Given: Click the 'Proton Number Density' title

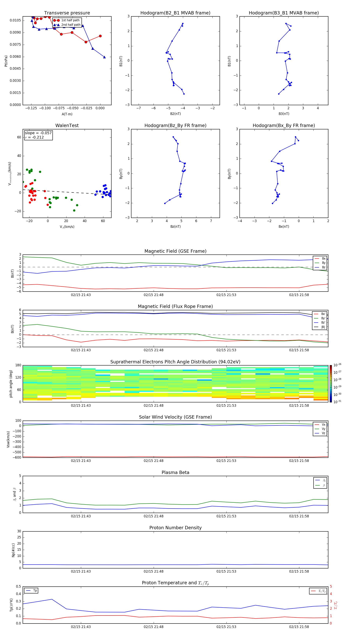Looking at the screenshot, I should 175,528.
